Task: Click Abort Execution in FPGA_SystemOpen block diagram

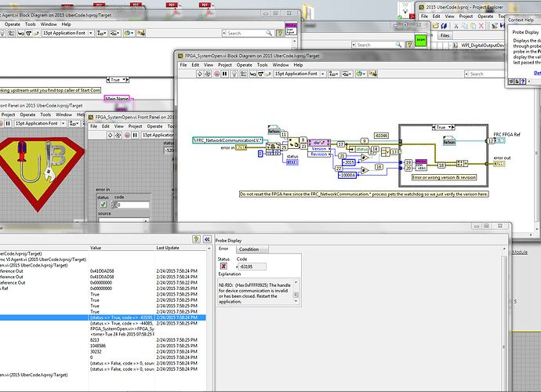Action: pos(216,74)
